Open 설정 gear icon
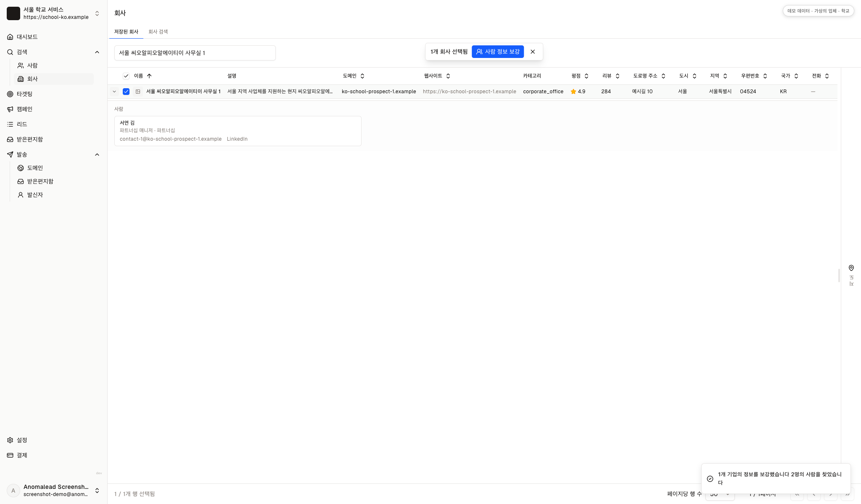The width and height of the screenshot is (861, 504). pyautogui.click(x=10, y=440)
